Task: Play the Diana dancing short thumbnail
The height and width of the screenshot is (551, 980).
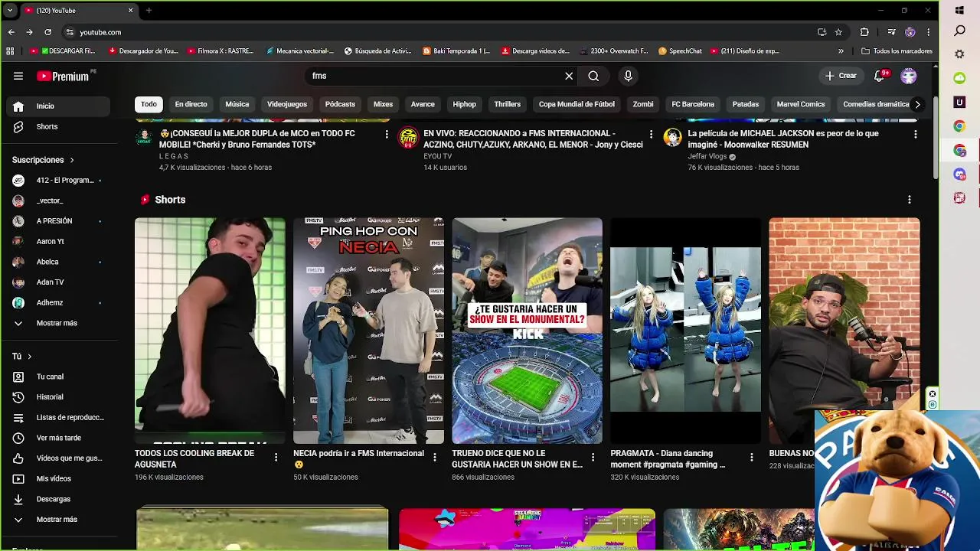Action: point(685,331)
